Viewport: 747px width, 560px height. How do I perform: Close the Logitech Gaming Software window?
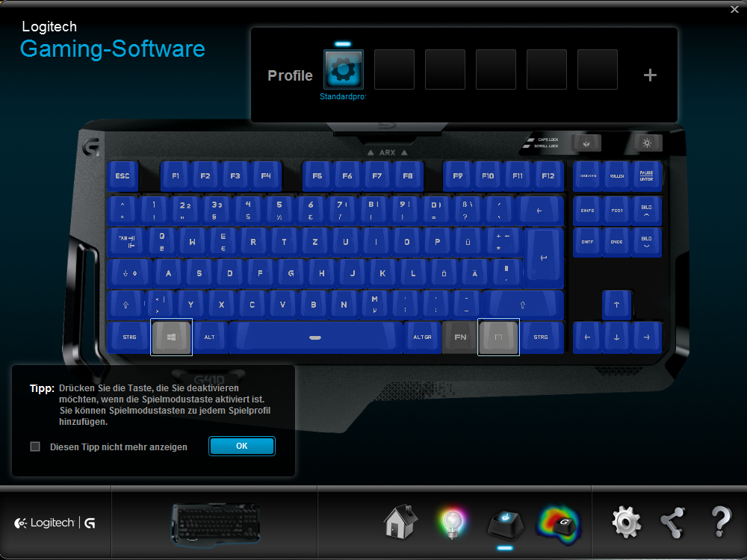tap(734, 9)
